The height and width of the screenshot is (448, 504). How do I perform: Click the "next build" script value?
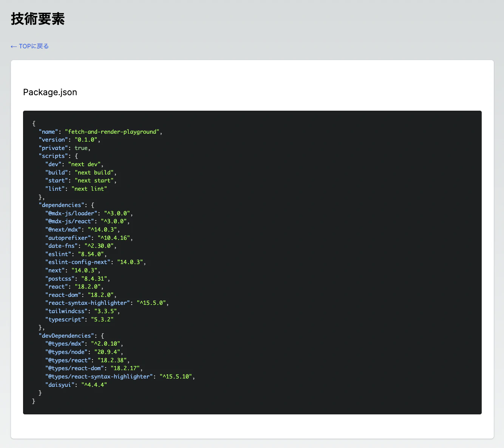pyautogui.click(x=94, y=173)
